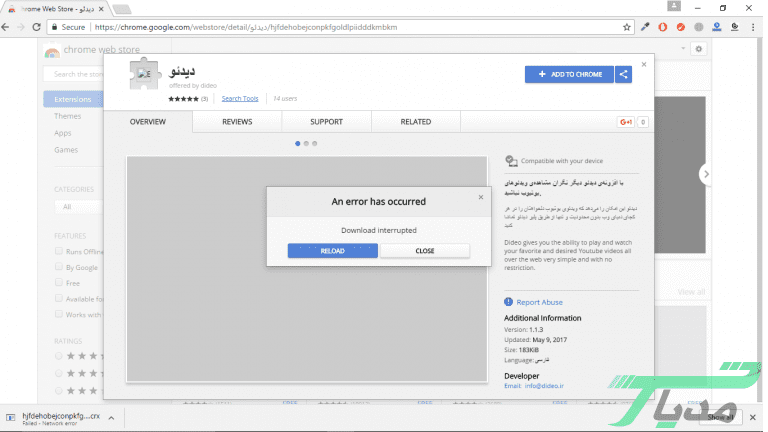Screen dimensions: 768x432
Task: Click the failed crx file icon
Action: 11,417
